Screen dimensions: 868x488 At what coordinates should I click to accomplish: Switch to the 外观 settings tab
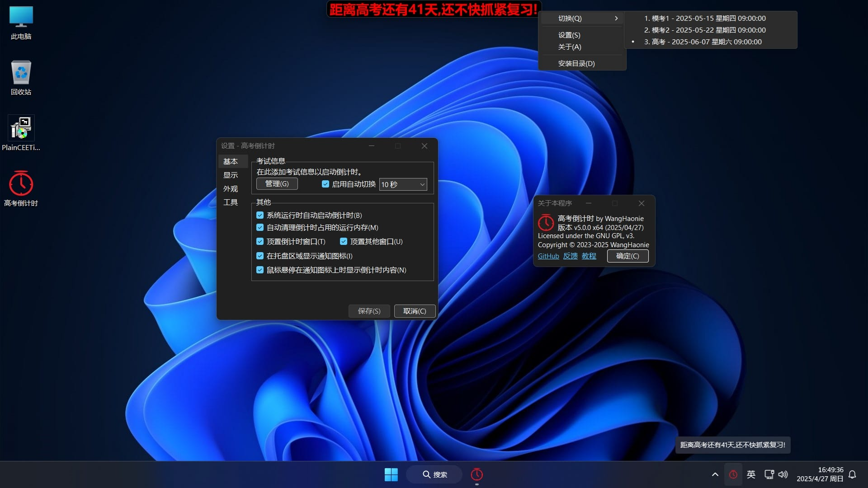230,189
